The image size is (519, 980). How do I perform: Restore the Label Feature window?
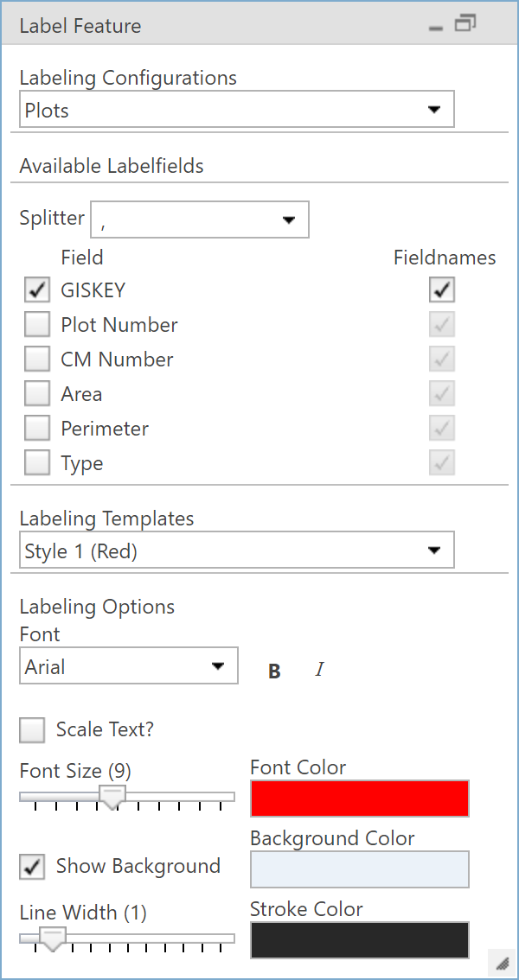[x=465, y=24]
